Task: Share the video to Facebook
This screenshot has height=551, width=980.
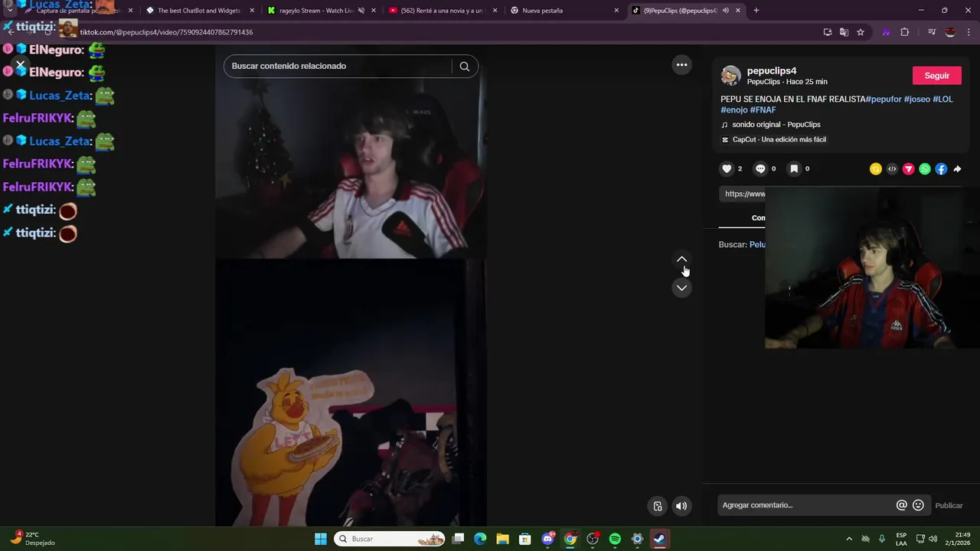Action: pos(941,169)
